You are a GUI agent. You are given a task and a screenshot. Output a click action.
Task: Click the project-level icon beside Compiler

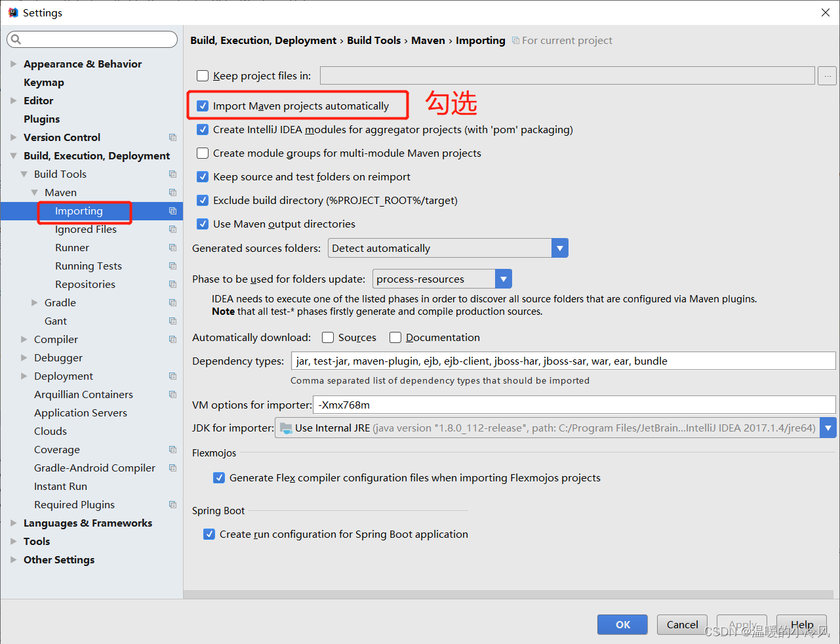[172, 339]
